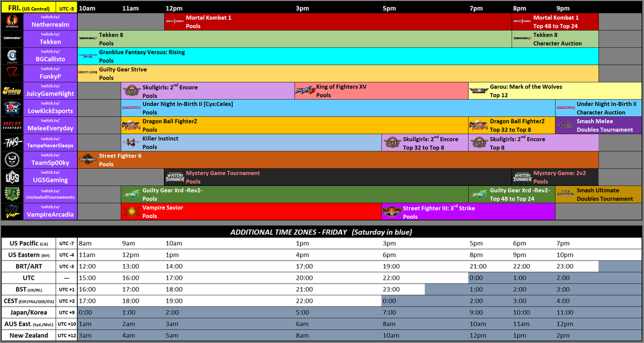Visit the twitch.tv/UGSGaming link
The width and height of the screenshot is (644, 343).
(x=52, y=177)
